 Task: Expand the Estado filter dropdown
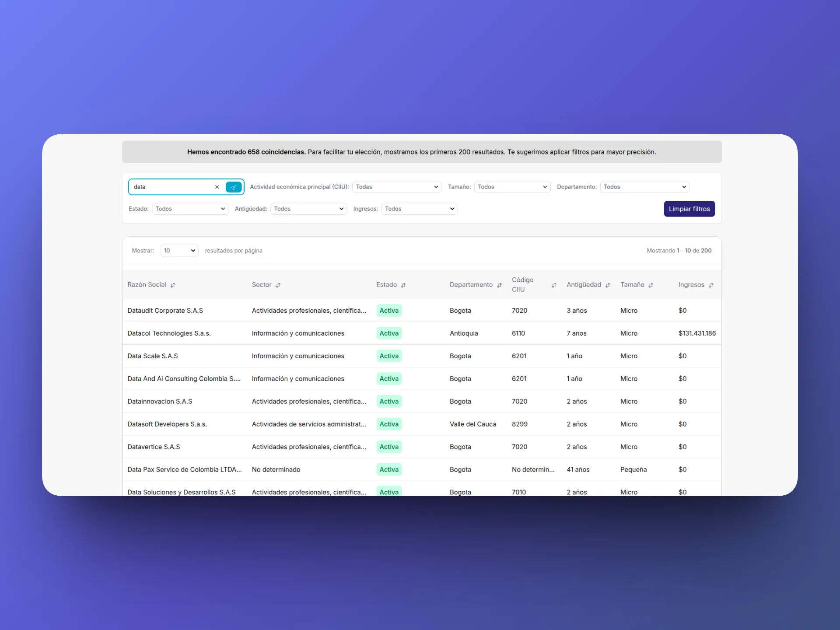tap(190, 209)
